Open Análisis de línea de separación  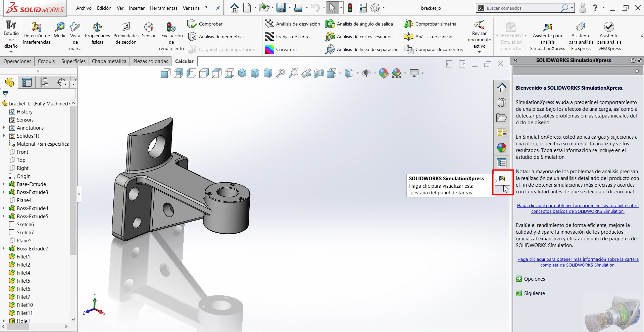click(362, 49)
